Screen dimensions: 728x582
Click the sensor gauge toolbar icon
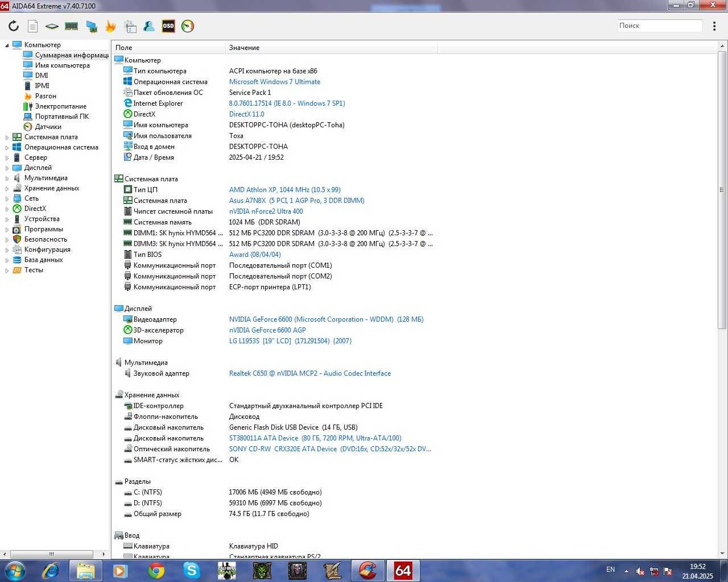click(x=188, y=26)
